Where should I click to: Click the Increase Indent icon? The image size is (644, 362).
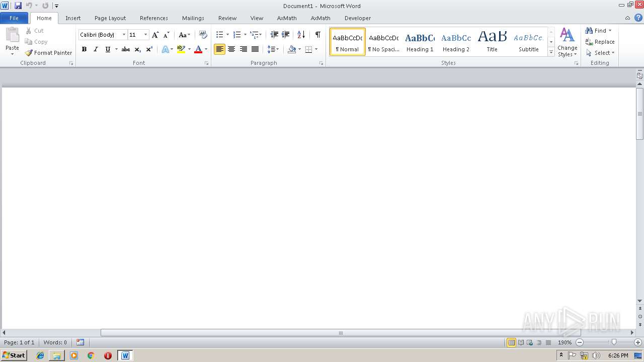[285, 35]
